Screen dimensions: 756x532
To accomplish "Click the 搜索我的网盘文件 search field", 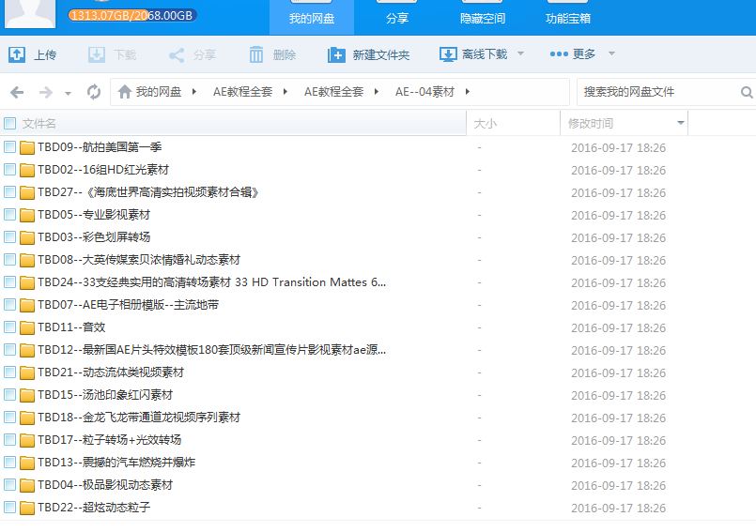I will 657,92.
